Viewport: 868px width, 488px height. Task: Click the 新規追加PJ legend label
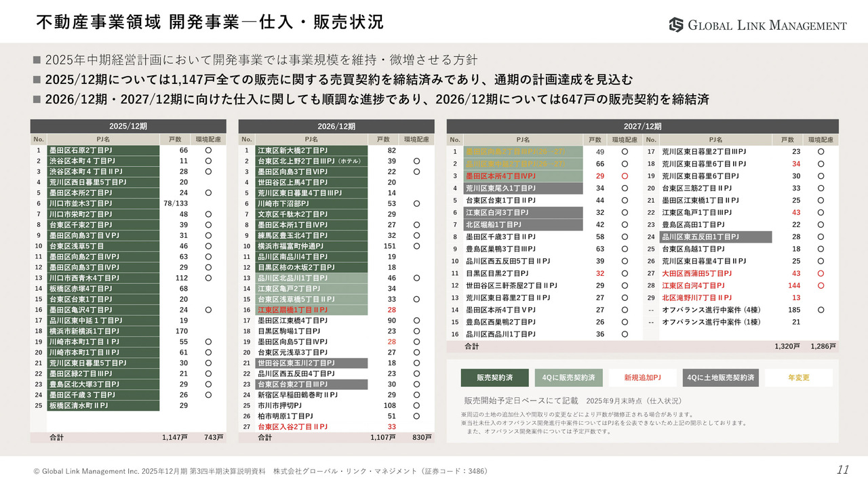(642, 378)
